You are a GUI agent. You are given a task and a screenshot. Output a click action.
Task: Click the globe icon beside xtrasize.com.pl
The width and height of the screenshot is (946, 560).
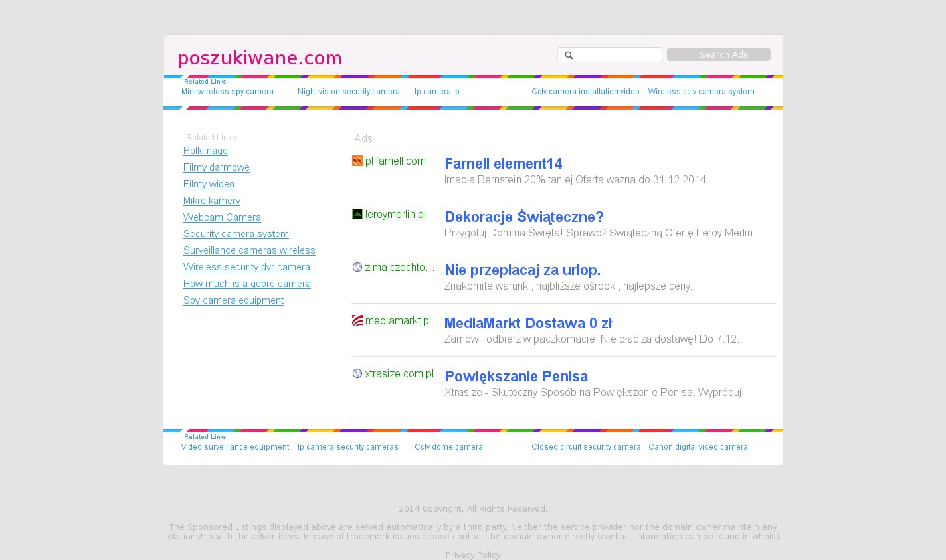(357, 373)
